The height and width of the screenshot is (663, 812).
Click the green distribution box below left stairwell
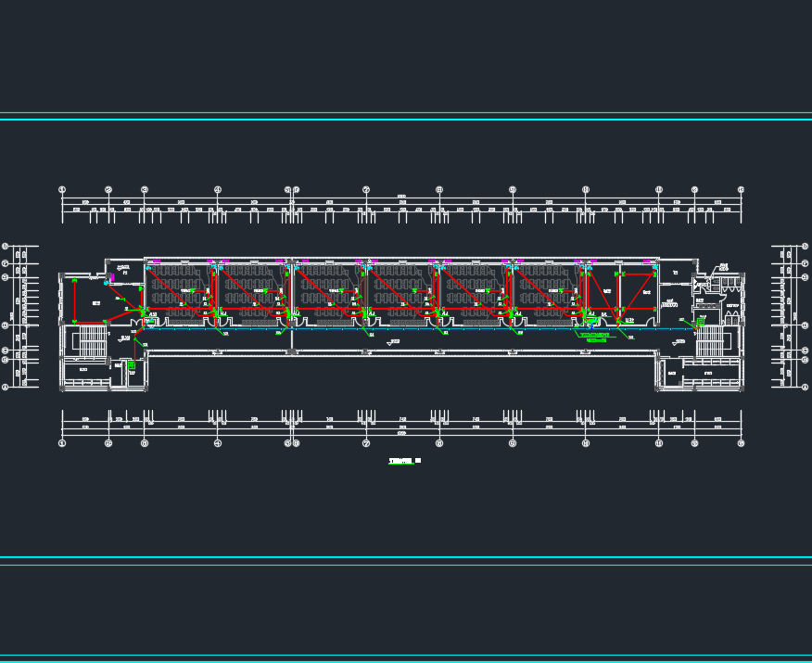tap(131, 365)
